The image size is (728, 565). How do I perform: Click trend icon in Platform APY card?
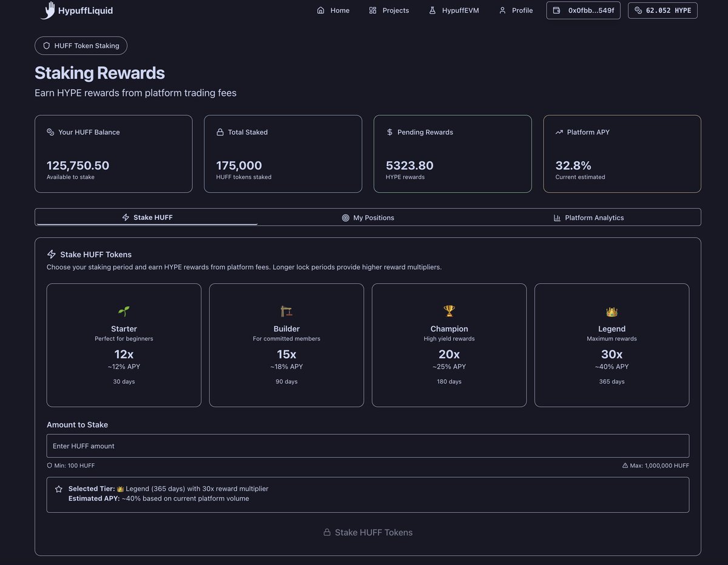(559, 132)
